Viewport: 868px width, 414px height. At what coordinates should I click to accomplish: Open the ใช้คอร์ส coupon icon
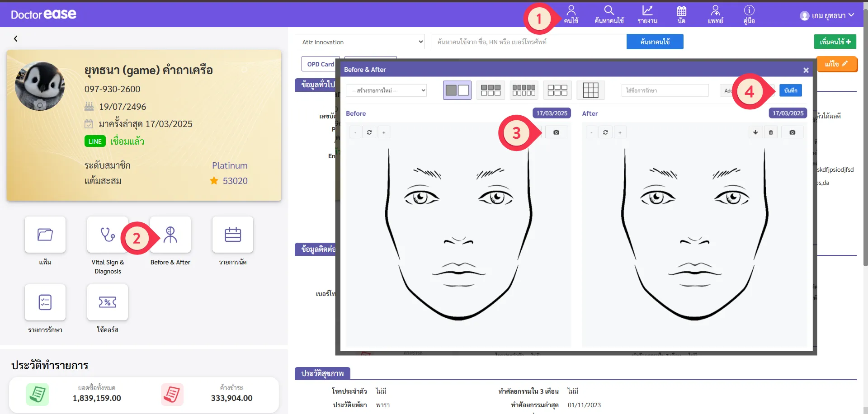tap(107, 302)
